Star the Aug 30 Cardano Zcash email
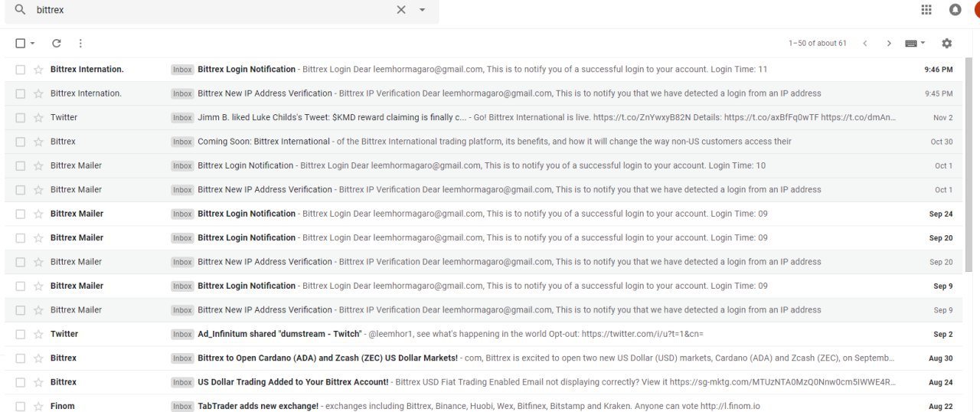This screenshot has width=980, height=412. click(38, 358)
